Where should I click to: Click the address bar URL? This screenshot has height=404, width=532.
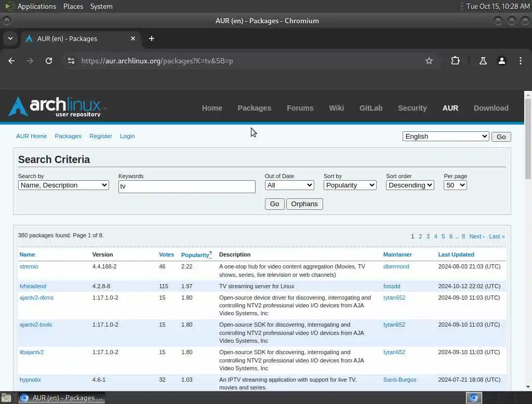pyautogui.click(x=157, y=61)
